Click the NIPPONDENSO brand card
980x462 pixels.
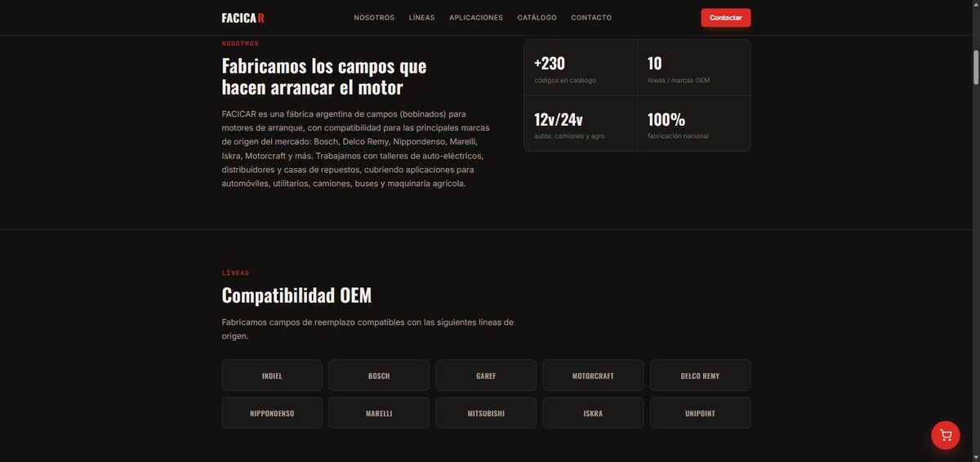coord(272,413)
